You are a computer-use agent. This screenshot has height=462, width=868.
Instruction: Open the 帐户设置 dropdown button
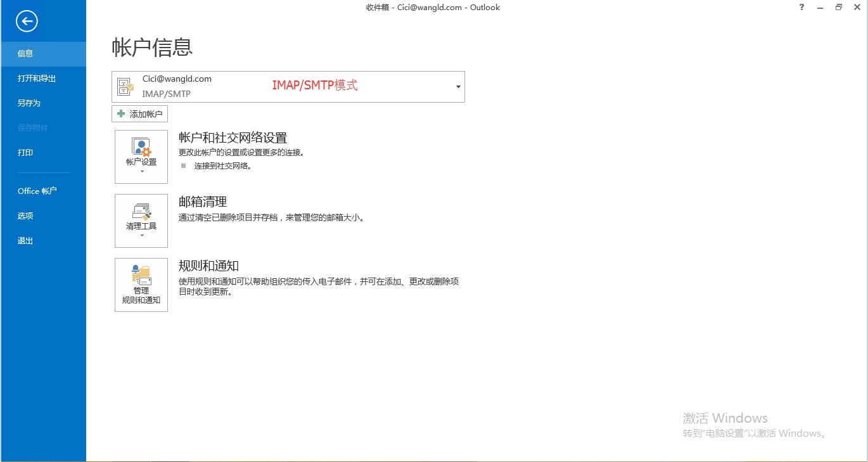point(141,157)
